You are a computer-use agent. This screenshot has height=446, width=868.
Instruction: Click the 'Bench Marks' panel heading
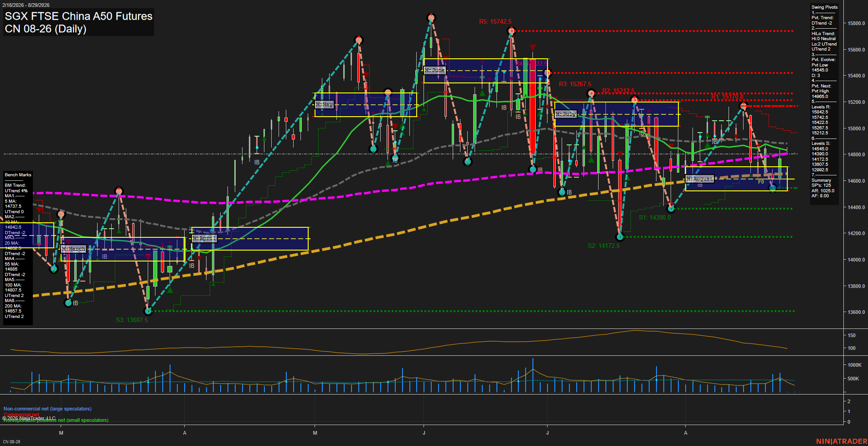click(x=18, y=175)
